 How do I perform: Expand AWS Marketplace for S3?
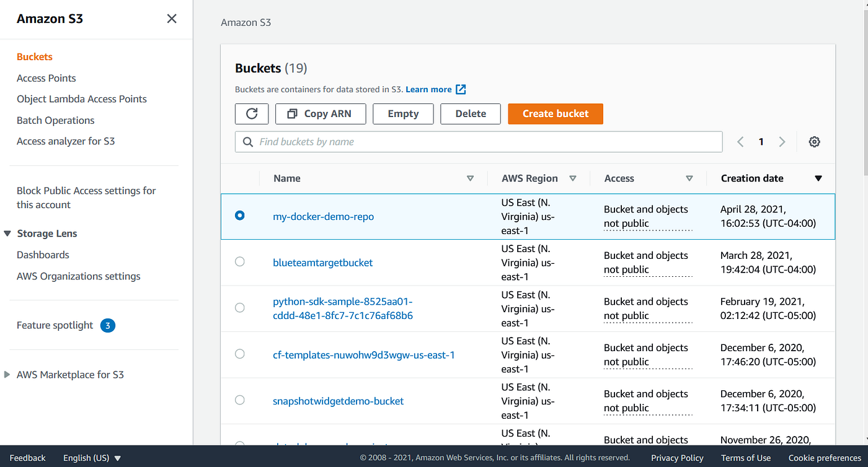coord(6,374)
